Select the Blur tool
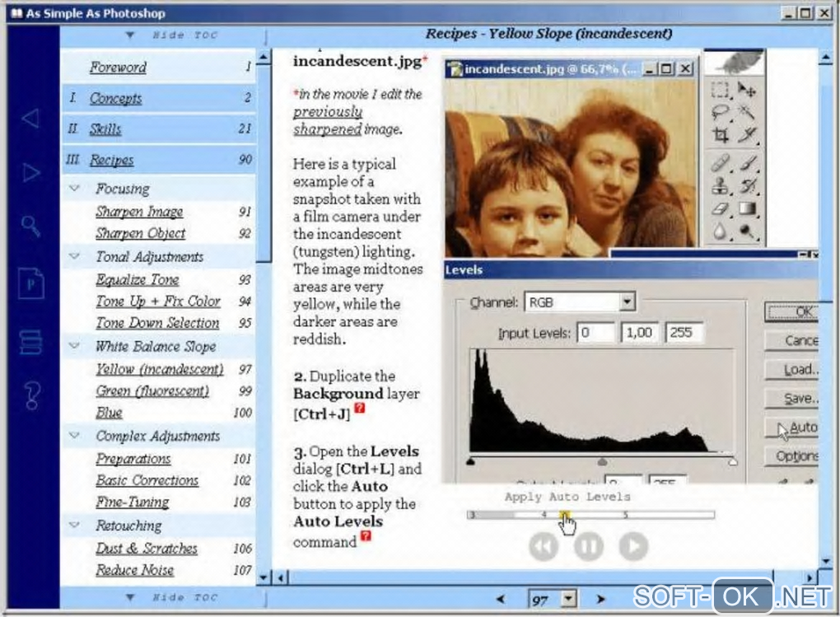 coord(720,231)
